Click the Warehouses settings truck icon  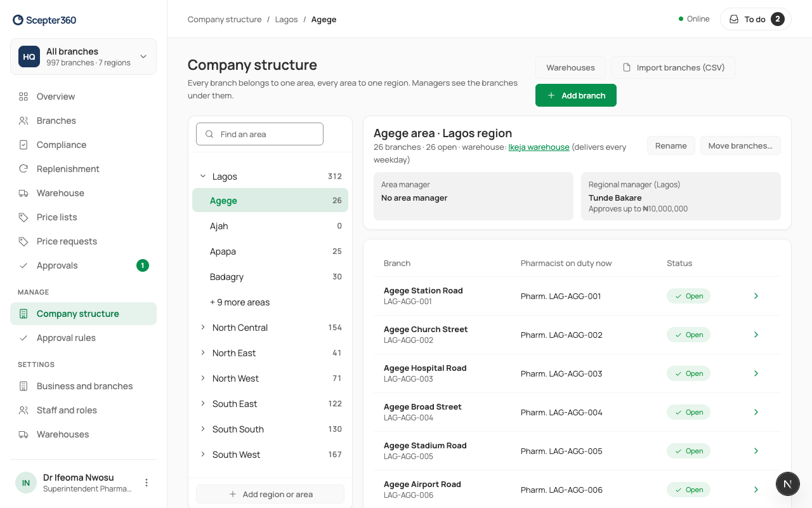click(x=23, y=434)
